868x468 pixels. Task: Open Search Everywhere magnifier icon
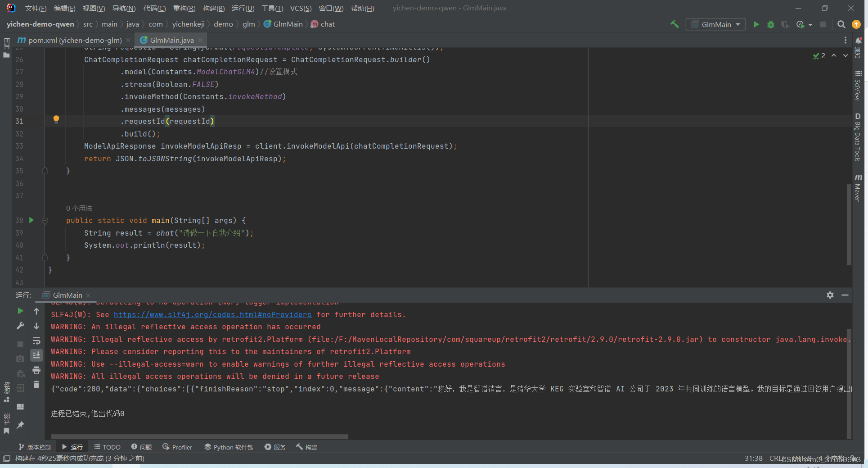coord(841,24)
